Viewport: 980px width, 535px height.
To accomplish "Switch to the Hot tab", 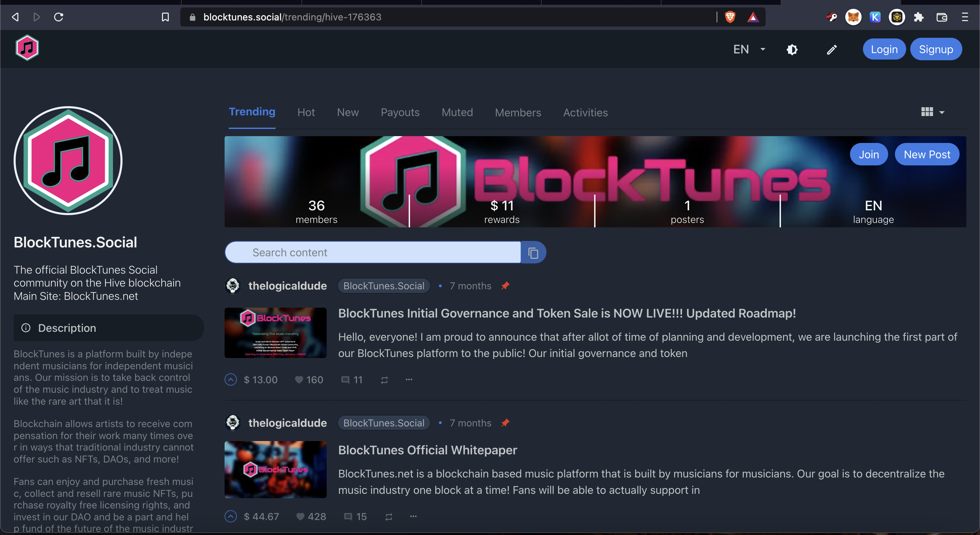I will point(306,113).
